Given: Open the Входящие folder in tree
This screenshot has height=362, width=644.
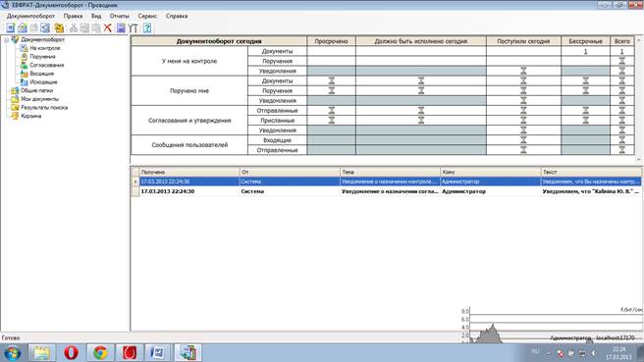Looking at the screenshot, I should (42, 74).
